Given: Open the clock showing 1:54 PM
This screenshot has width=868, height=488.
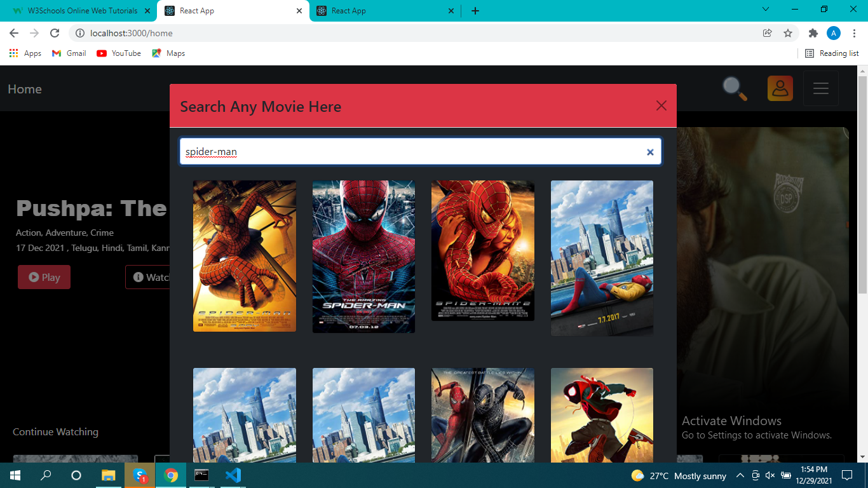Looking at the screenshot, I should click(815, 475).
